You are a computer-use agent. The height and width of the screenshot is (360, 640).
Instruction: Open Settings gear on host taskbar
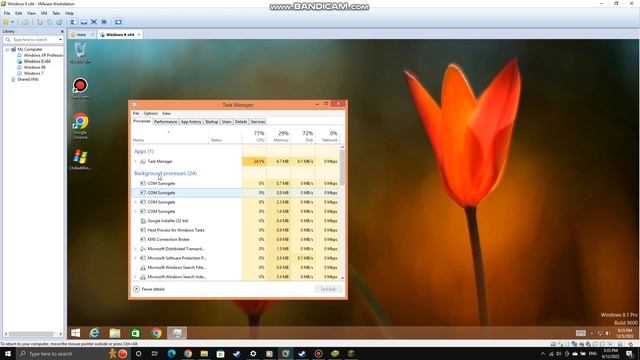[x=253, y=354]
